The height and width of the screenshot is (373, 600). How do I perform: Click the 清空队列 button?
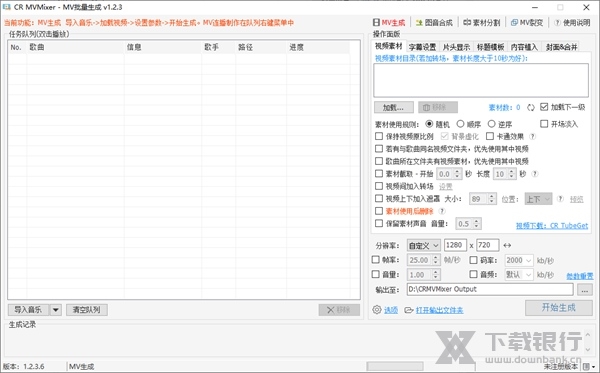click(x=86, y=310)
